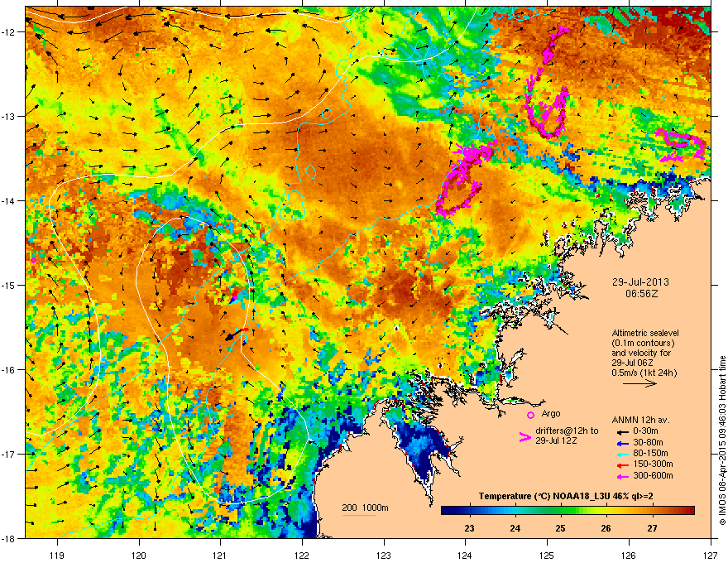Click the drifters magenta chevron legend symbol
The height and width of the screenshot is (563, 728).
click(525, 436)
